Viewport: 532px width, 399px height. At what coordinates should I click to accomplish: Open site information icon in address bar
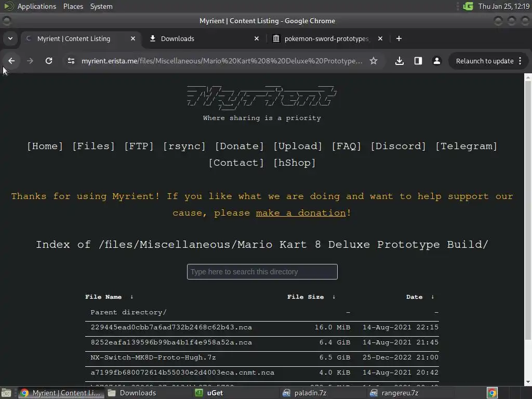[71, 61]
